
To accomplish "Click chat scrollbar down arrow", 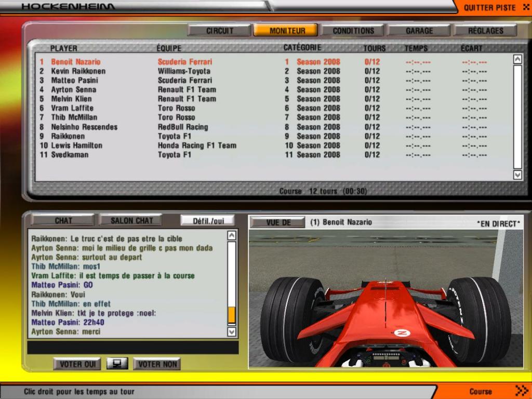I will click(x=231, y=331).
